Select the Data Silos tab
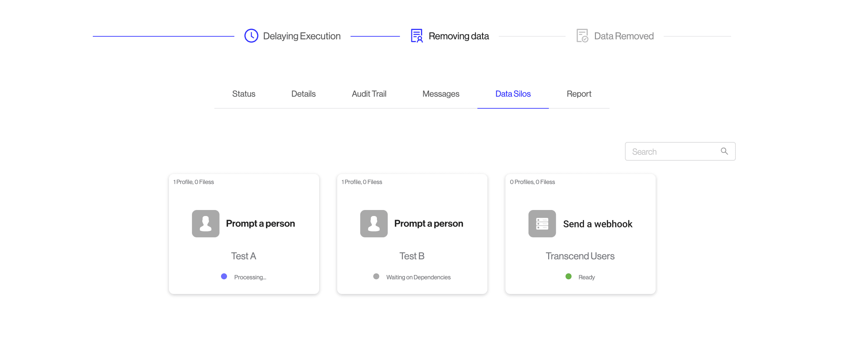This screenshot has width=868, height=352. click(513, 94)
